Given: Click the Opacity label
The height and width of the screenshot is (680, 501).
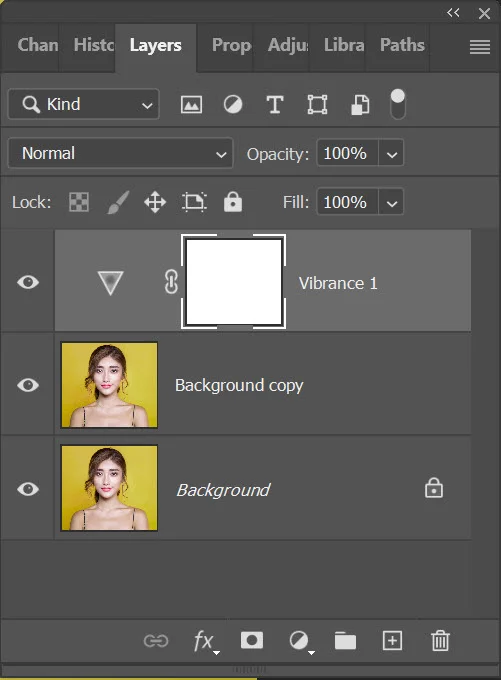Looking at the screenshot, I should (x=278, y=154).
